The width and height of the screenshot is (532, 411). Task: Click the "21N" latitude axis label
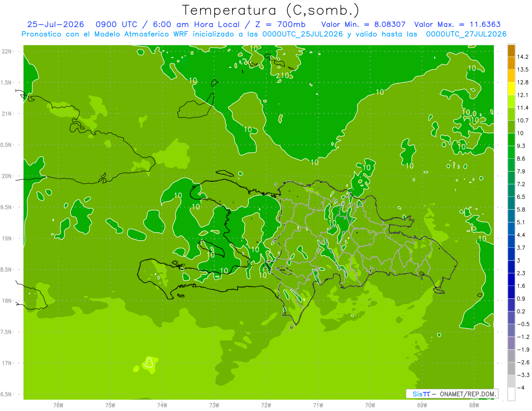pos(7,114)
